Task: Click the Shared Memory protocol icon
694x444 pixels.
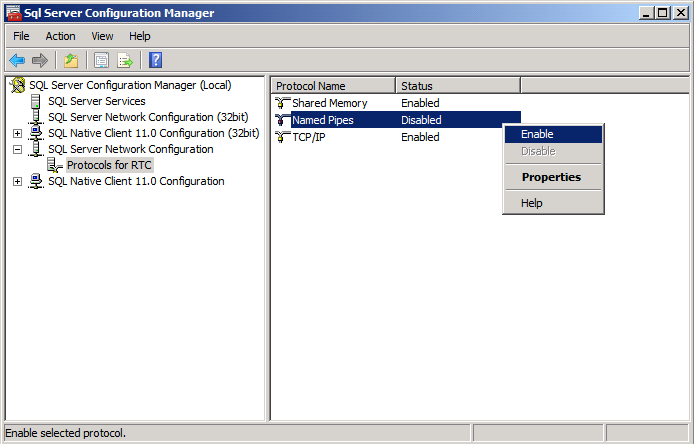Action: point(282,103)
